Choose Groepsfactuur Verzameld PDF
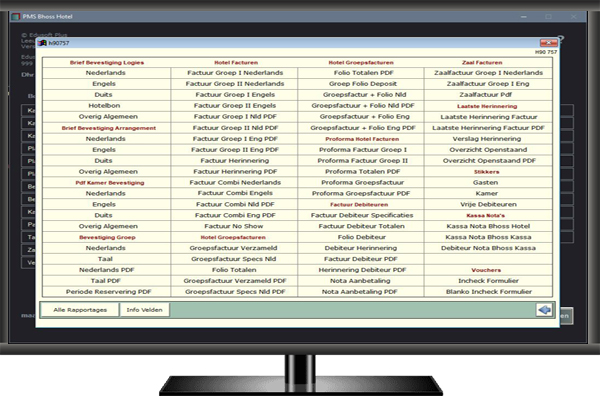The width and height of the screenshot is (600, 396). click(x=235, y=280)
